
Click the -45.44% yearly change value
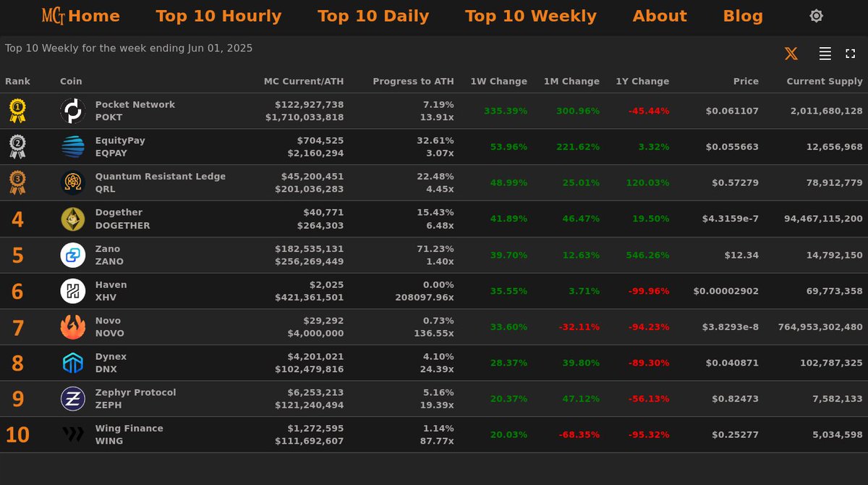649,111
